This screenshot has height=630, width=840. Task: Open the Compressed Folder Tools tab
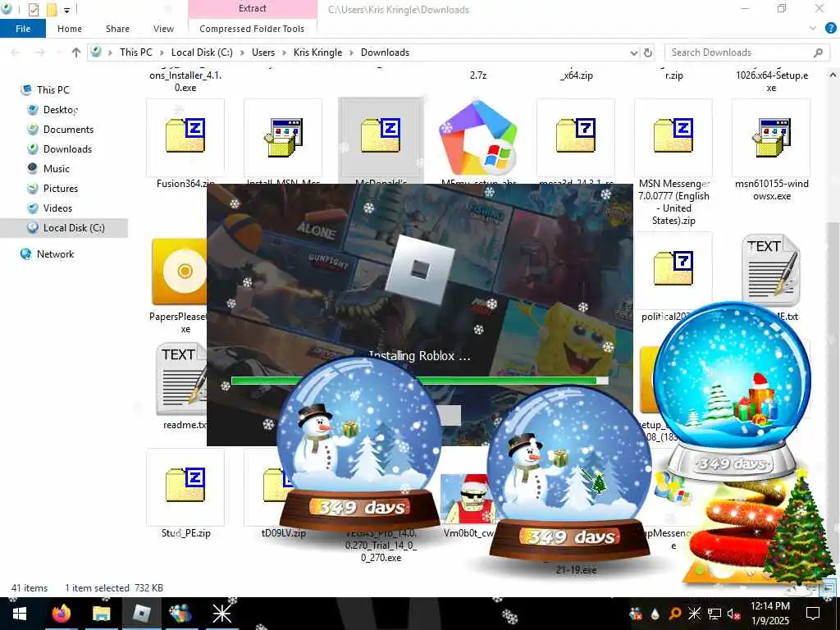coord(252,29)
